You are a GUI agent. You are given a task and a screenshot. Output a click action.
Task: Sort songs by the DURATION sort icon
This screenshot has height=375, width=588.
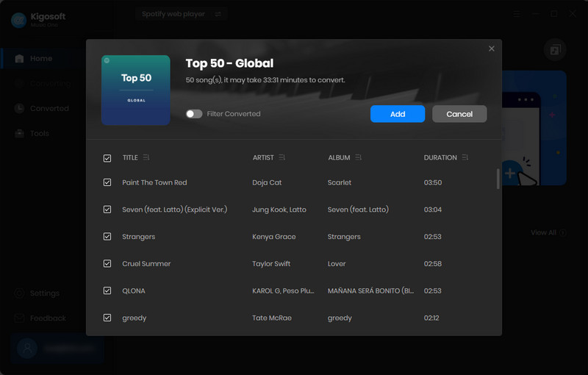click(x=465, y=157)
